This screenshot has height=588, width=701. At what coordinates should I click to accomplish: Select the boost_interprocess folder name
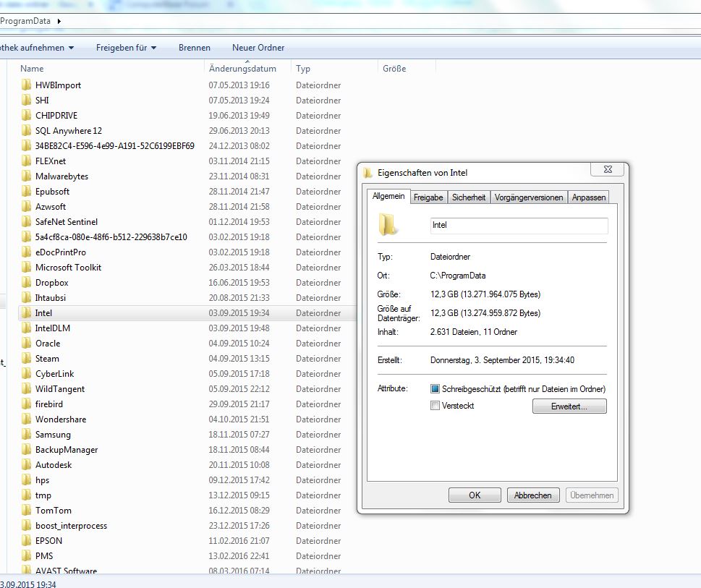(x=71, y=526)
